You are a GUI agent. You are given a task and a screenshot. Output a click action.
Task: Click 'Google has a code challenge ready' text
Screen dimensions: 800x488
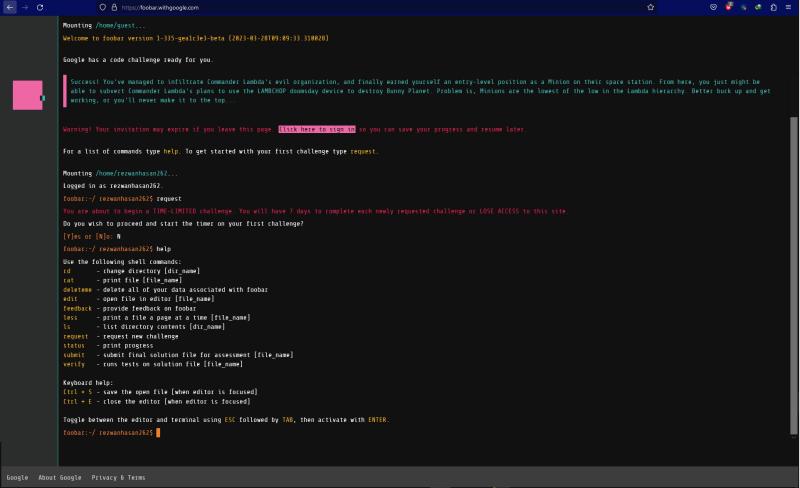[138, 60]
